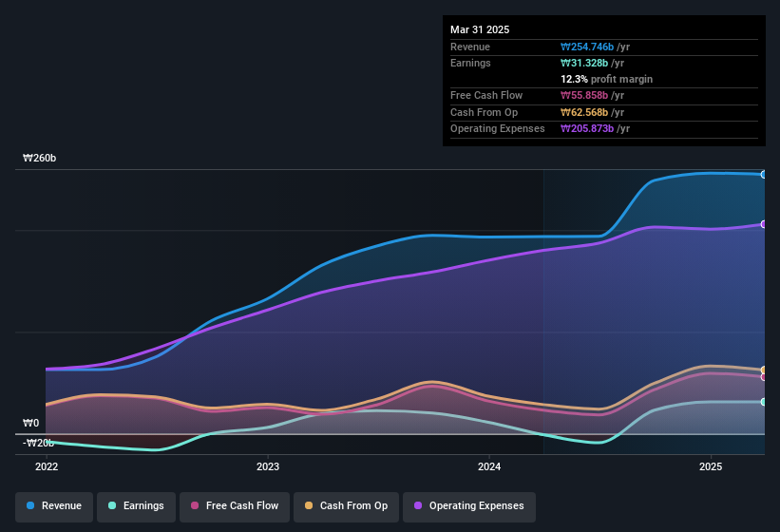Viewport: 780px width, 532px height.
Task: Click the 12.3% profit margin text
Action: coord(606,79)
